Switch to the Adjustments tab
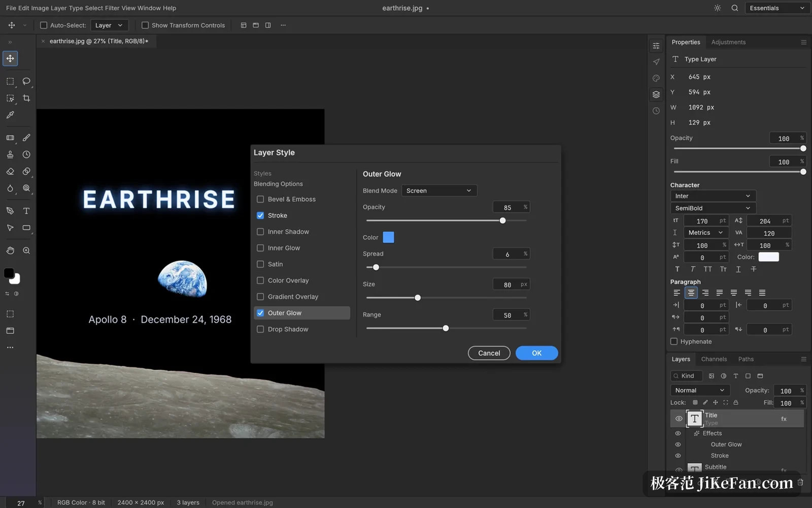The height and width of the screenshot is (508, 812). tap(728, 42)
